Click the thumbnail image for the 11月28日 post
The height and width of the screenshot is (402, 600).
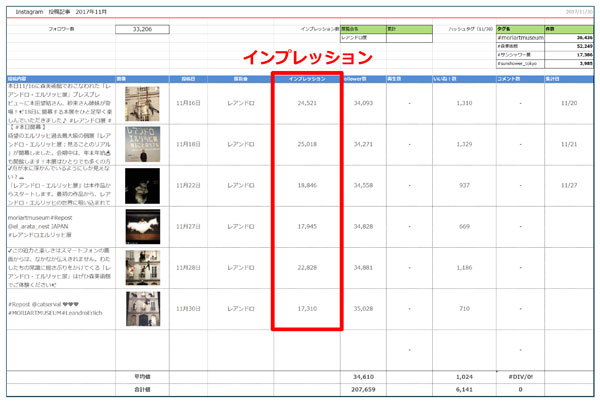142,267
